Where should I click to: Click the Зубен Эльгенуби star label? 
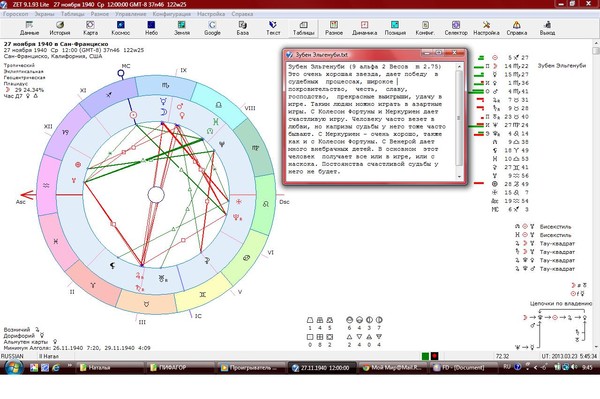(562, 65)
